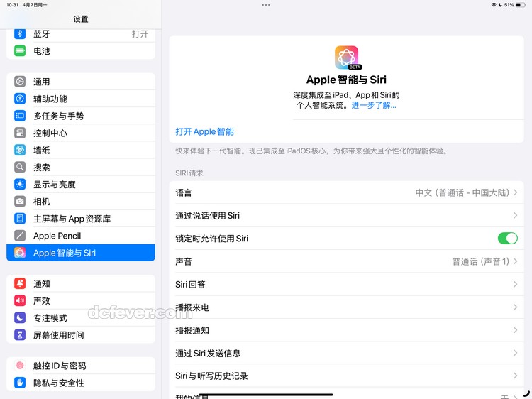This screenshot has width=532, height=399.
Task: Open 声效 settings
Action: (81, 300)
